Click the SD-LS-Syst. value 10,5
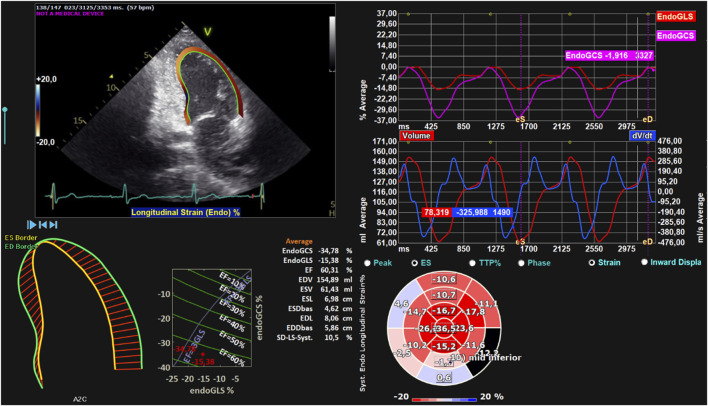708x406 pixels. click(332, 338)
